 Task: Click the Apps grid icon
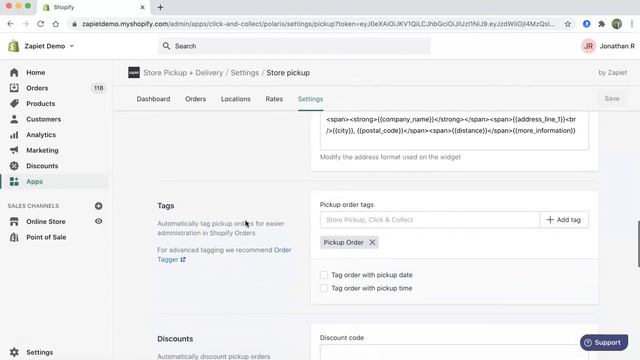[x=14, y=182]
